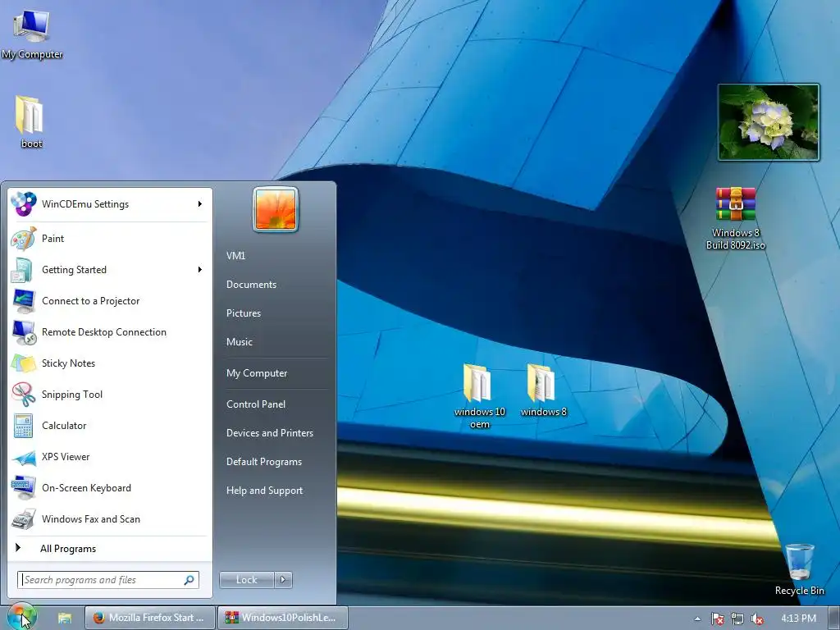Screen dimensions: 840x630
Task: Open the Sticky Notes icon
Action: click(24, 363)
